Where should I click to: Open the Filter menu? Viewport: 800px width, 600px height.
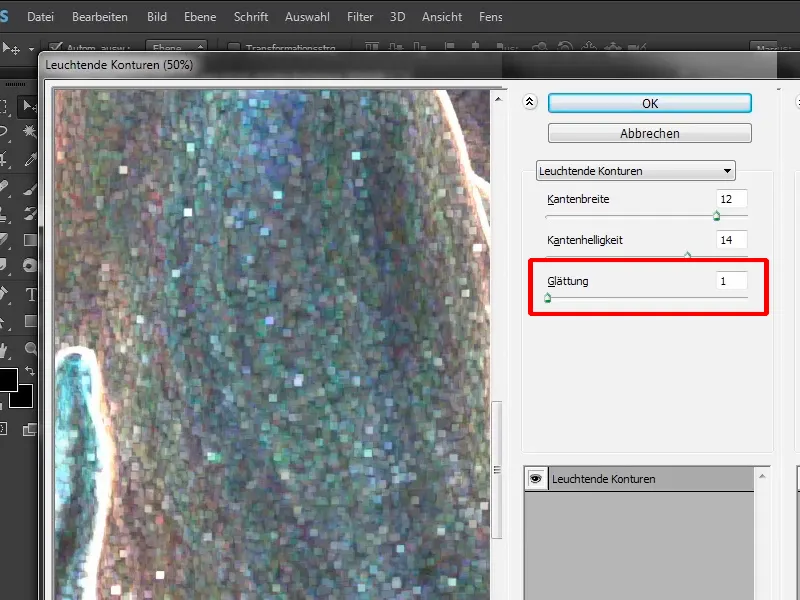point(360,17)
